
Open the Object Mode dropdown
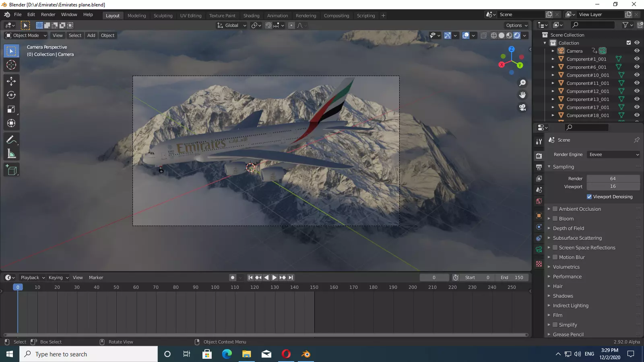(26, 35)
